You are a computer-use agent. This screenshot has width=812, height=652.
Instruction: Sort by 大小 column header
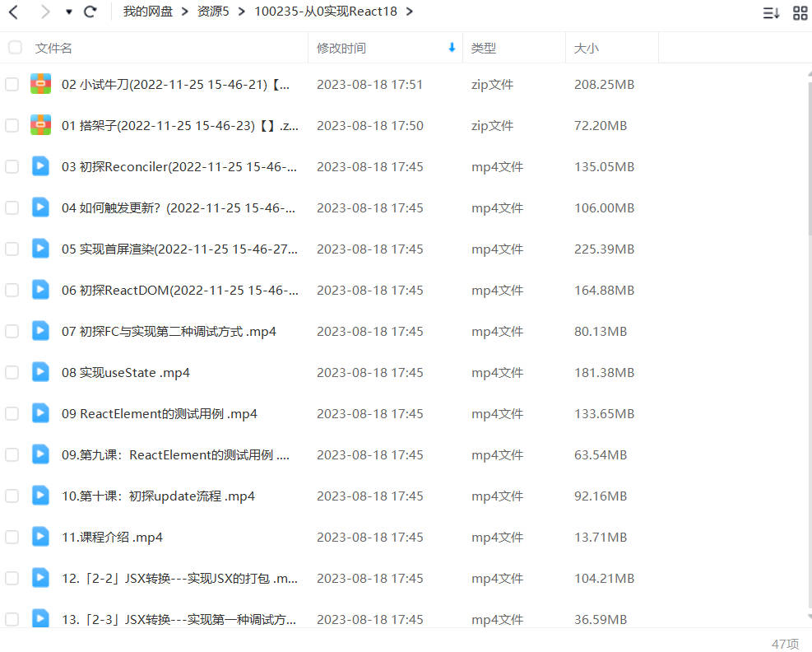(x=587, y=49)
